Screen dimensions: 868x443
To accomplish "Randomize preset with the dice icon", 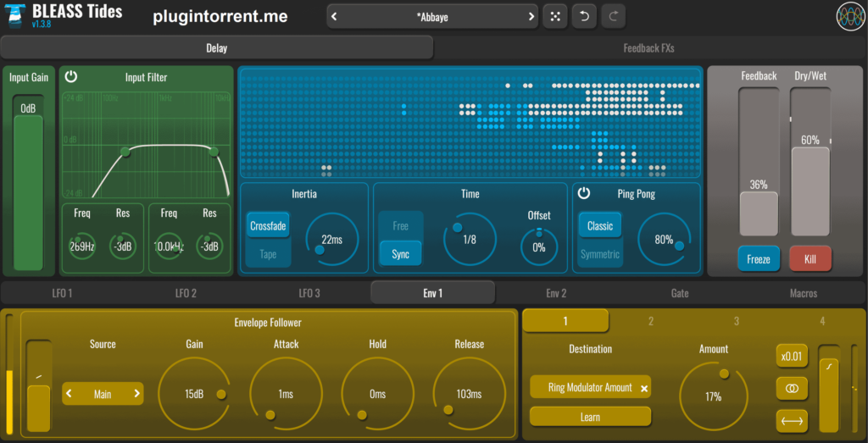I will coord(555,16).
